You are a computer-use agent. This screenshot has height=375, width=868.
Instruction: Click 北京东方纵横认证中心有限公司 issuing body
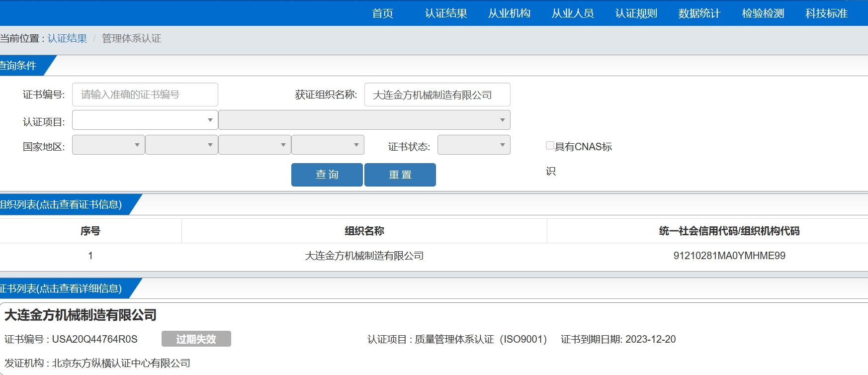pos(121,363)
